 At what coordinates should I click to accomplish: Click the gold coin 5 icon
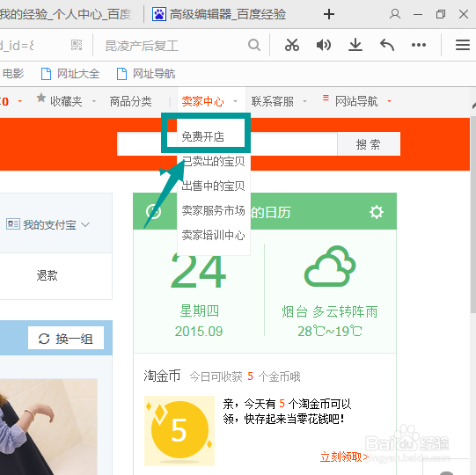(x=179, y=431)
